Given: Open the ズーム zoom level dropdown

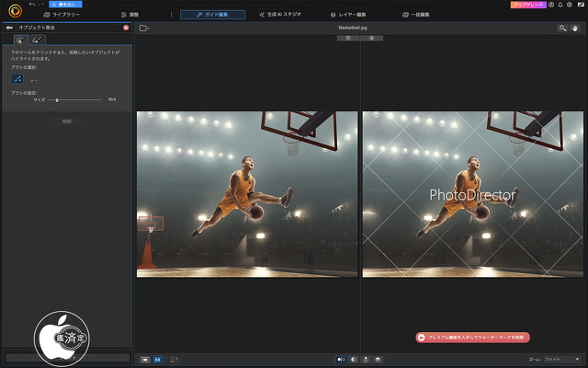Looking at the screenshot, I should pos(562,360).
